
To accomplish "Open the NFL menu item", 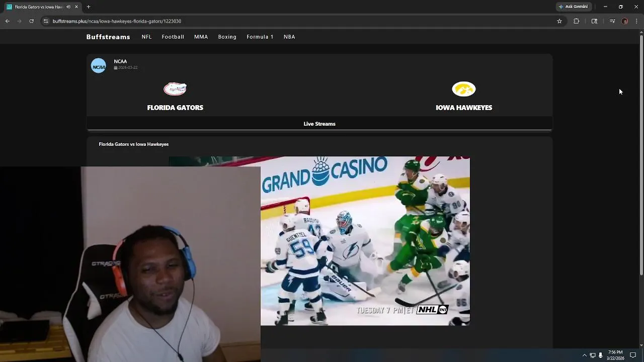I will click(146, 37).
